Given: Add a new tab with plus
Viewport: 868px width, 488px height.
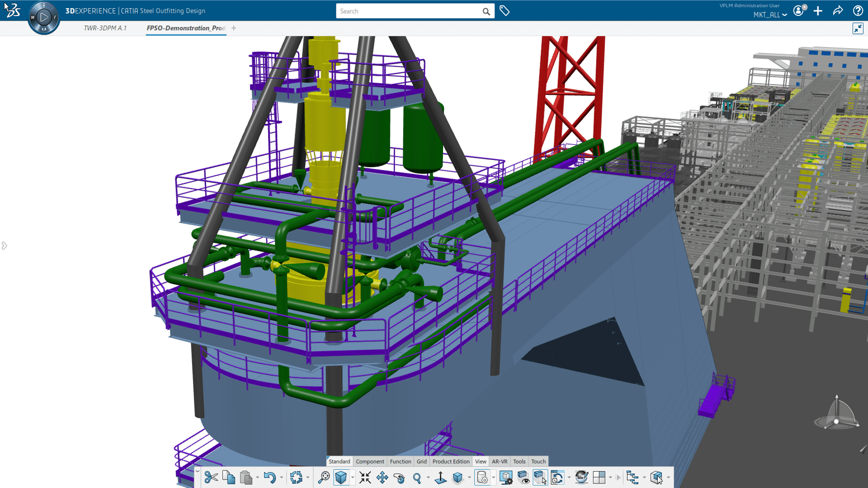Looking at the screenshot, I should coord(234,28).
